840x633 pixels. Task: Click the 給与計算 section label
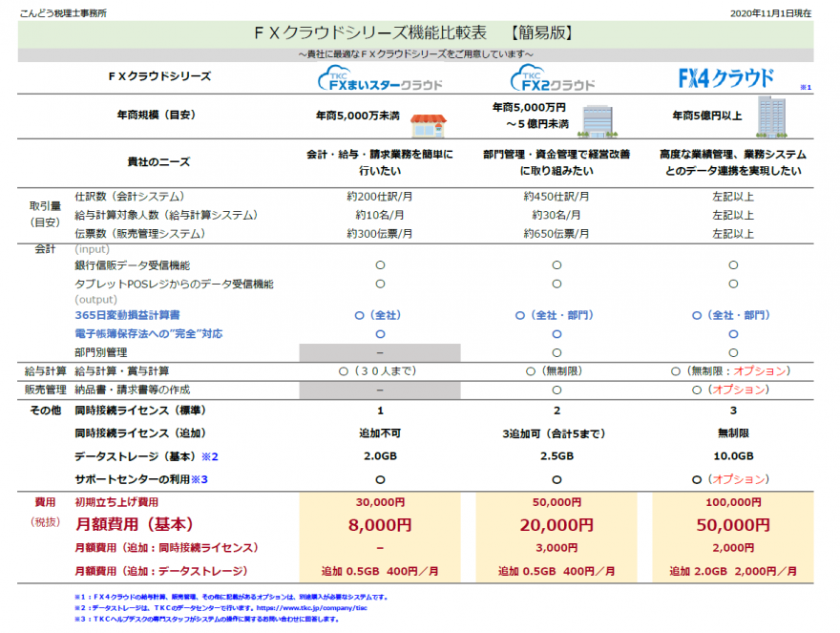click(45, 370)
